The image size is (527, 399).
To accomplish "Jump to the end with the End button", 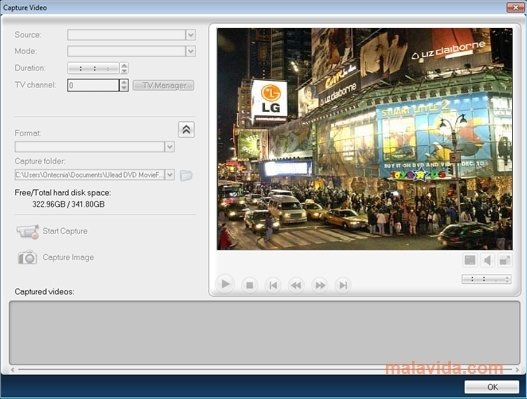I will (x=343, y=285).
